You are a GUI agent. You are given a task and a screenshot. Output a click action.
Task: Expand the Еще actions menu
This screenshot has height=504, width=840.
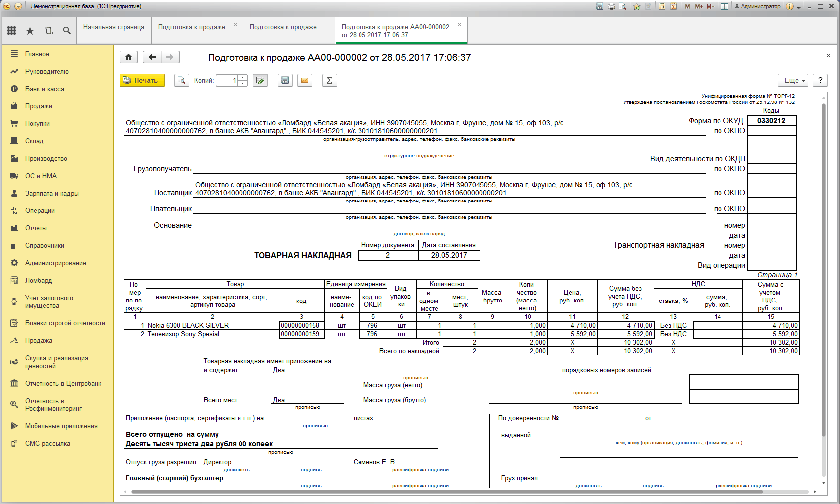pos(794,80)
